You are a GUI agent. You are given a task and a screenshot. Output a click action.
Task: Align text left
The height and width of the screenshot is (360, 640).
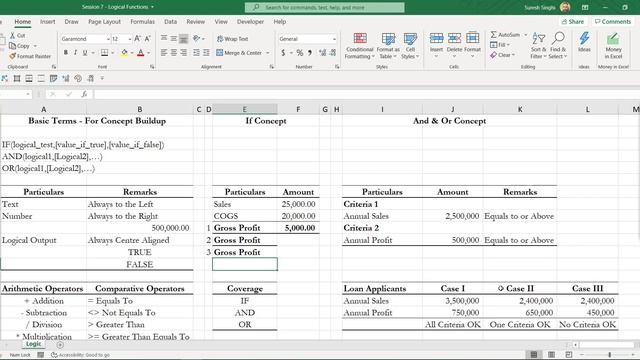pos(164,53)
